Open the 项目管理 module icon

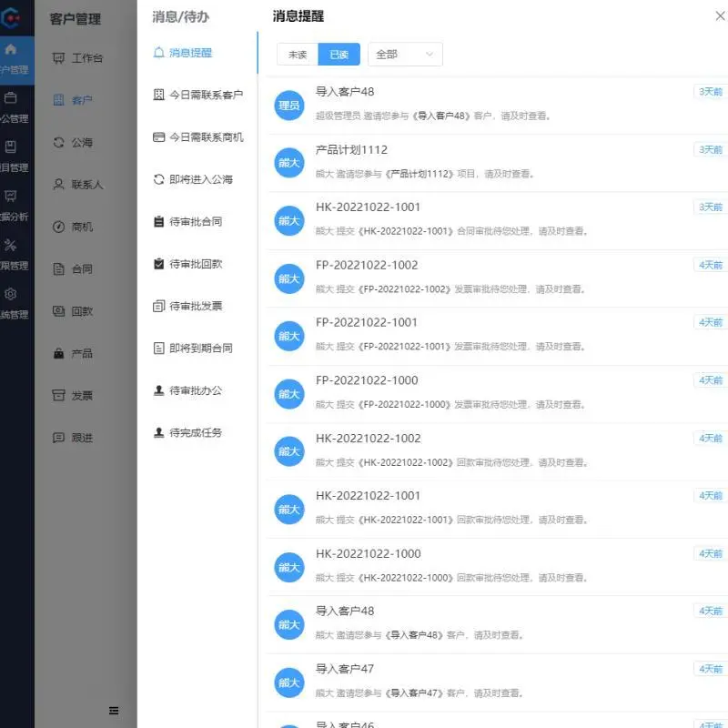coord(12,147)
